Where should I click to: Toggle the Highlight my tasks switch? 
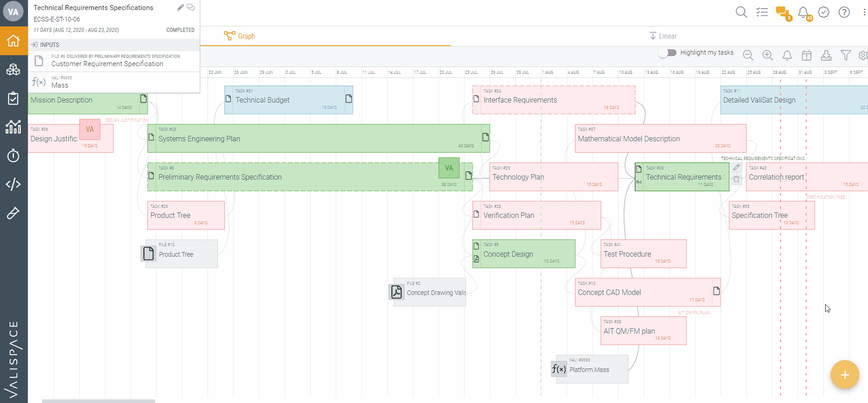click(667, 53)
